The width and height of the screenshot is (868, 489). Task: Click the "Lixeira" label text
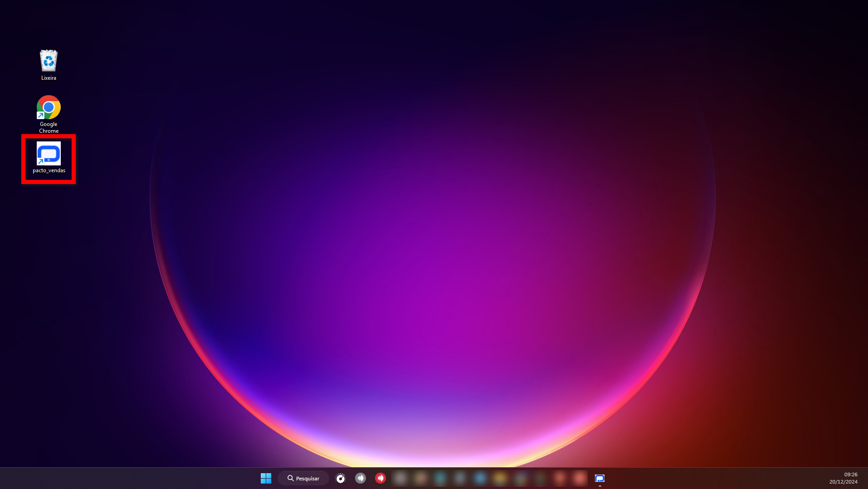click(49, 78)
